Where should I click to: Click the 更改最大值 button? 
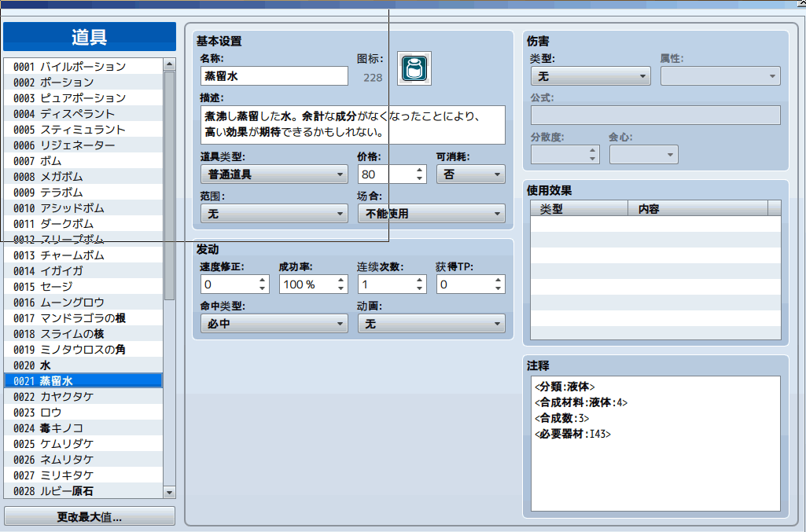[x=90, y=516]
